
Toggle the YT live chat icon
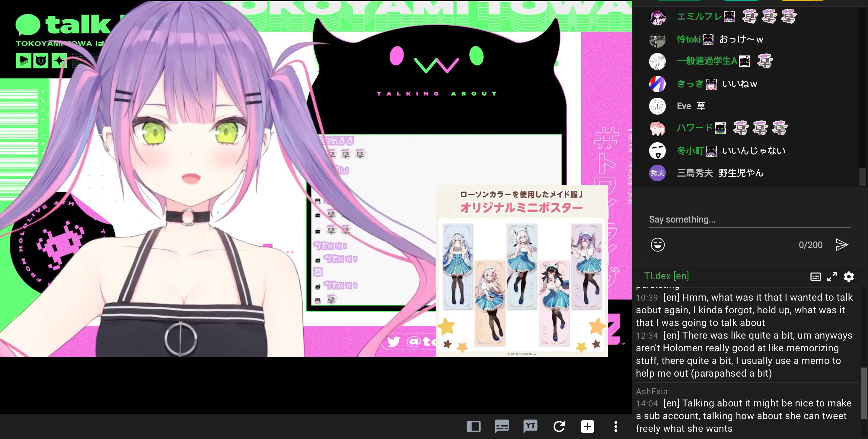pyautogui.click(x=530, y=427)
